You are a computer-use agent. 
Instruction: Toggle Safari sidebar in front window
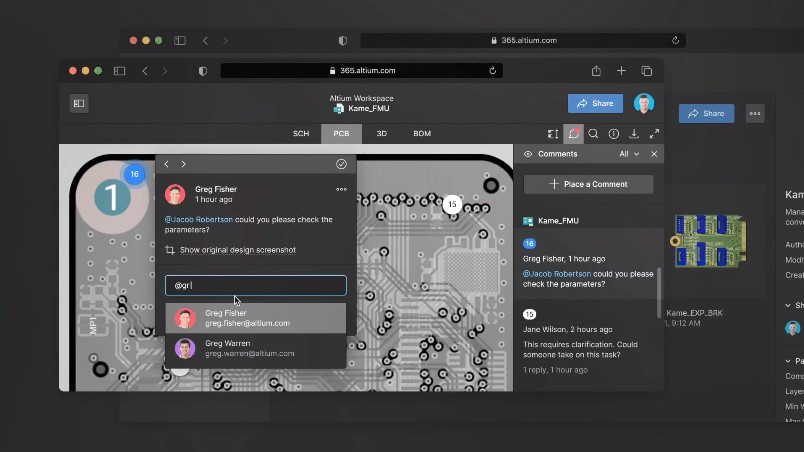pos(119,71)
